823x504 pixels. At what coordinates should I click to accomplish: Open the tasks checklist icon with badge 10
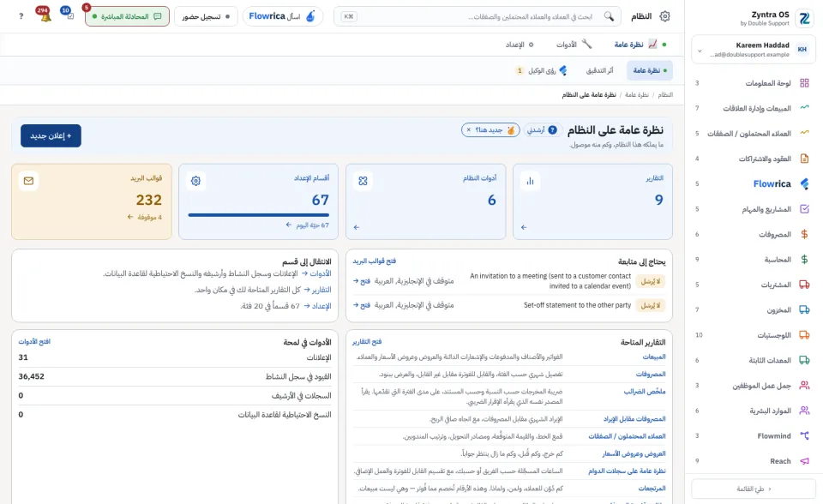(x=70, y=15)
